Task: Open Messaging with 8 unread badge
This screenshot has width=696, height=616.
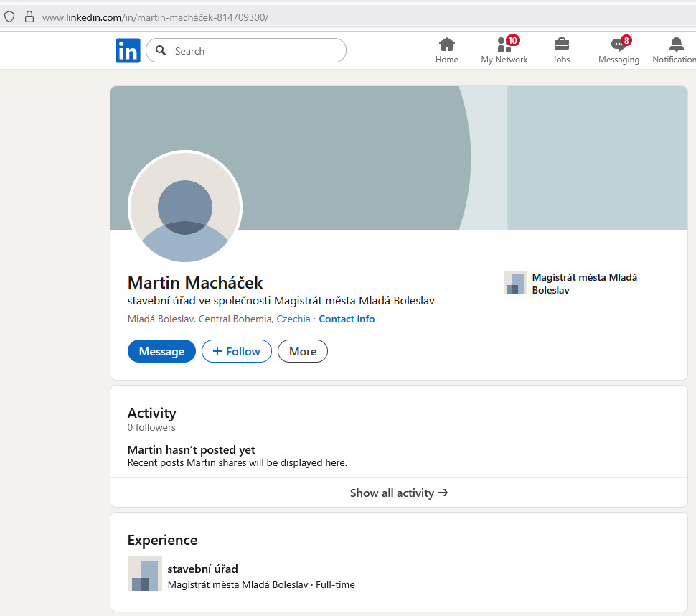Action: 619,45
